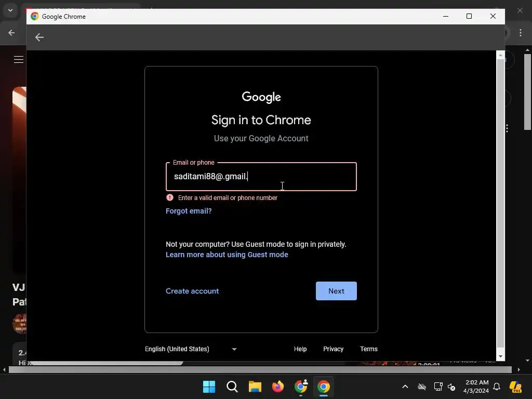Click the 'Sign in to Chrome' heading

pos(261,120)
